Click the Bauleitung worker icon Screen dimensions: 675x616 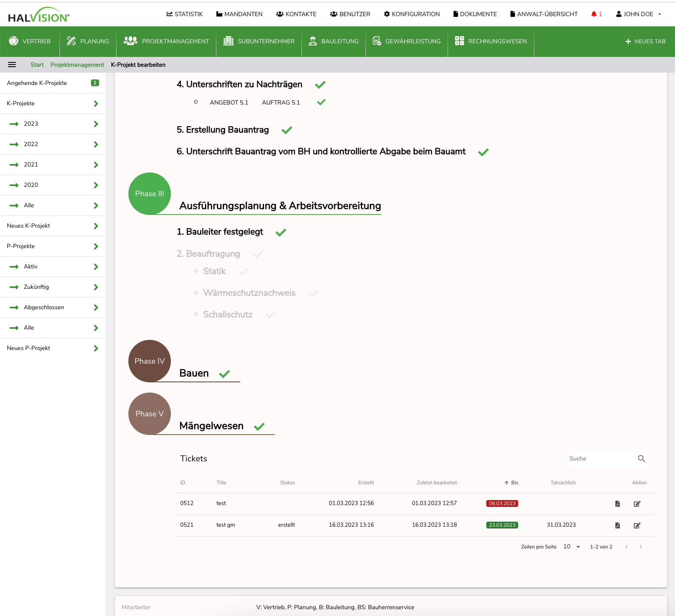click(313, 41)
